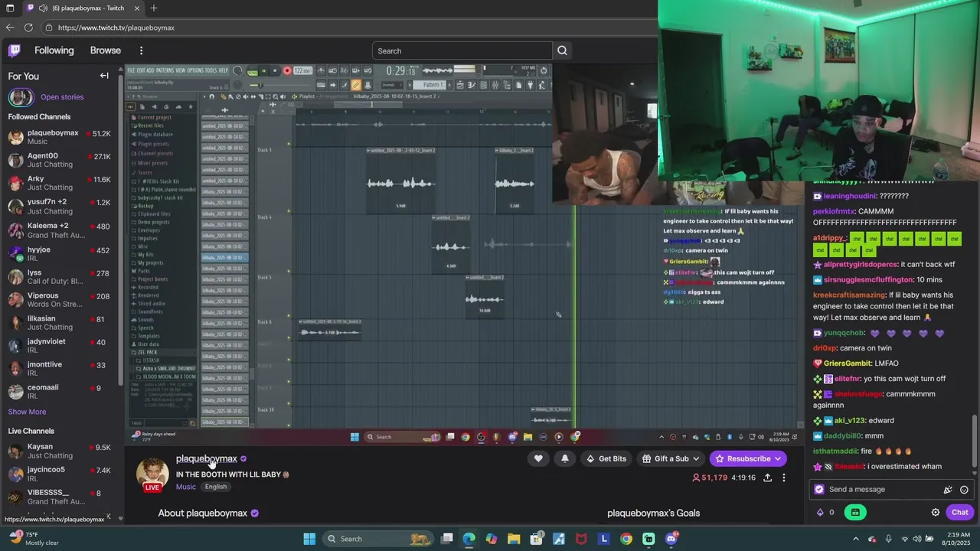Viewport: 980px width, 551px height.
Task: Open a new browser tab with plus
Action: (154, 8)
